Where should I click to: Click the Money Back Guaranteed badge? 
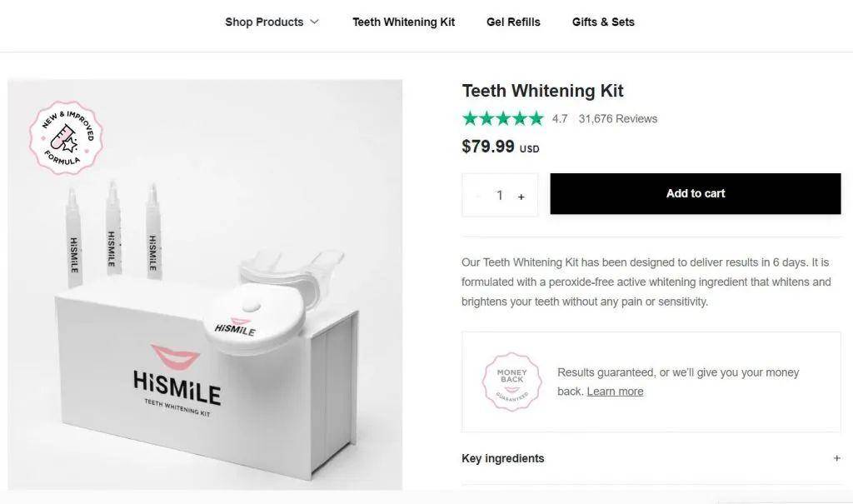point(511,382)
